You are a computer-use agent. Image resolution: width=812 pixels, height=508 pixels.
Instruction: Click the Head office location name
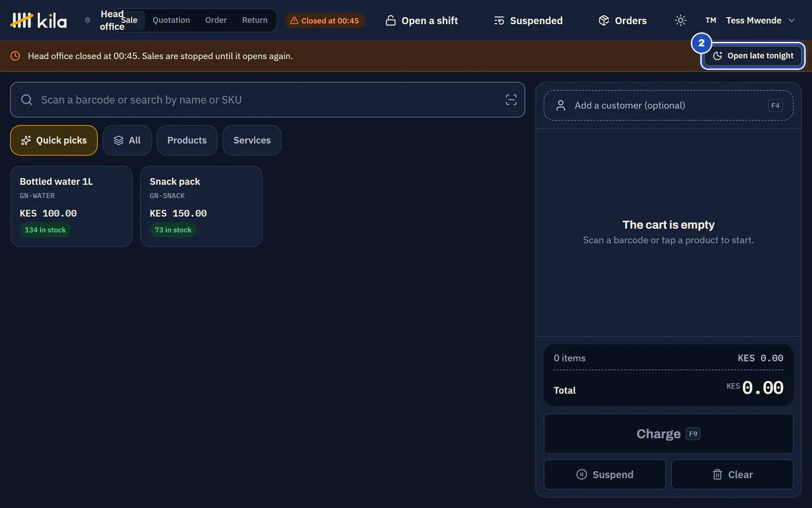(x=112, y=20)
